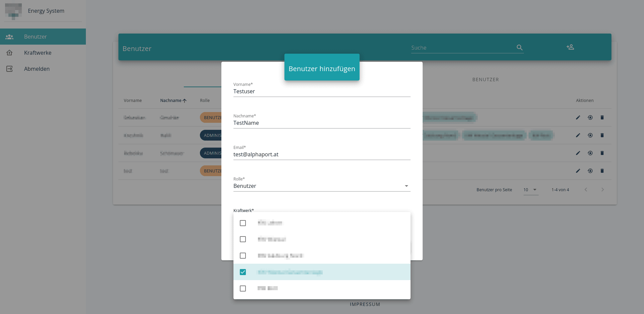Viewport: 644px width, 314px height.
Task: Sort by the Nachname column arrow
Action: coord(184,101)
